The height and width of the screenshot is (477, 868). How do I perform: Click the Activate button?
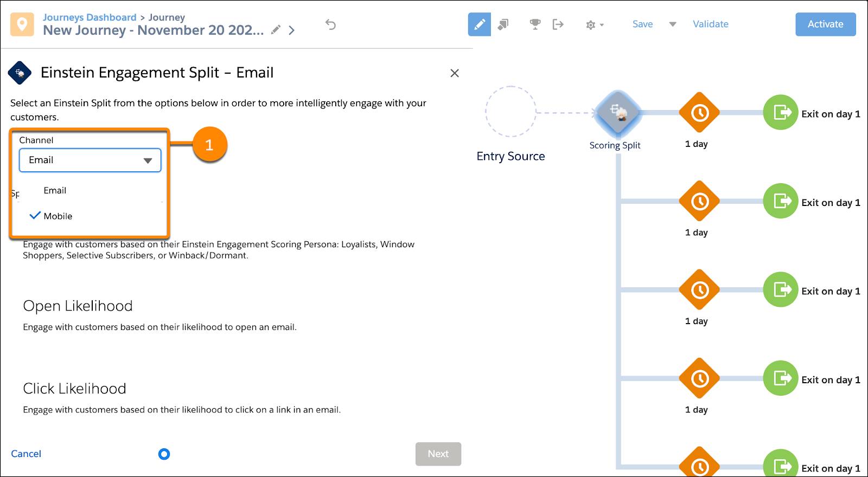(825, 24)
